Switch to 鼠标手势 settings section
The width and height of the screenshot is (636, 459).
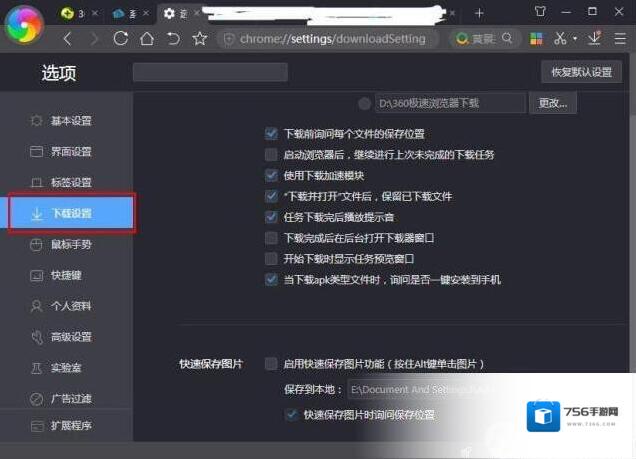tap(70, 244)
